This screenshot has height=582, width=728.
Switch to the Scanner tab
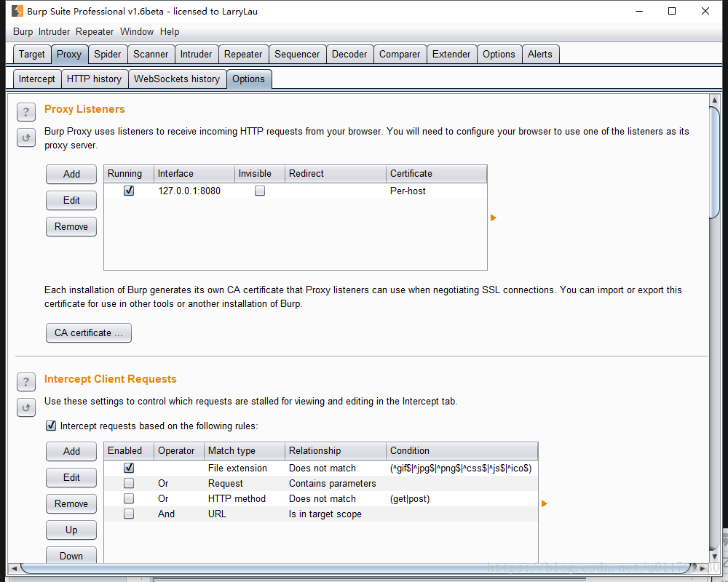point(151,55)
